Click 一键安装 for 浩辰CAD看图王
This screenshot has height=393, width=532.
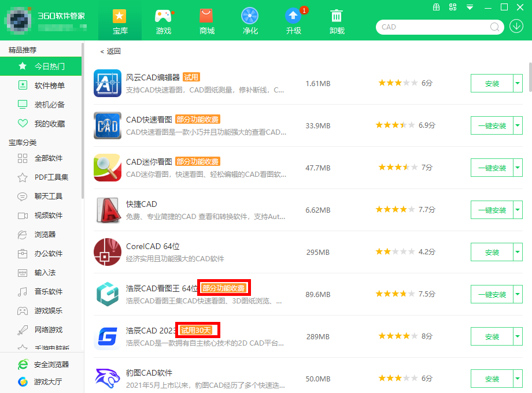492,294
